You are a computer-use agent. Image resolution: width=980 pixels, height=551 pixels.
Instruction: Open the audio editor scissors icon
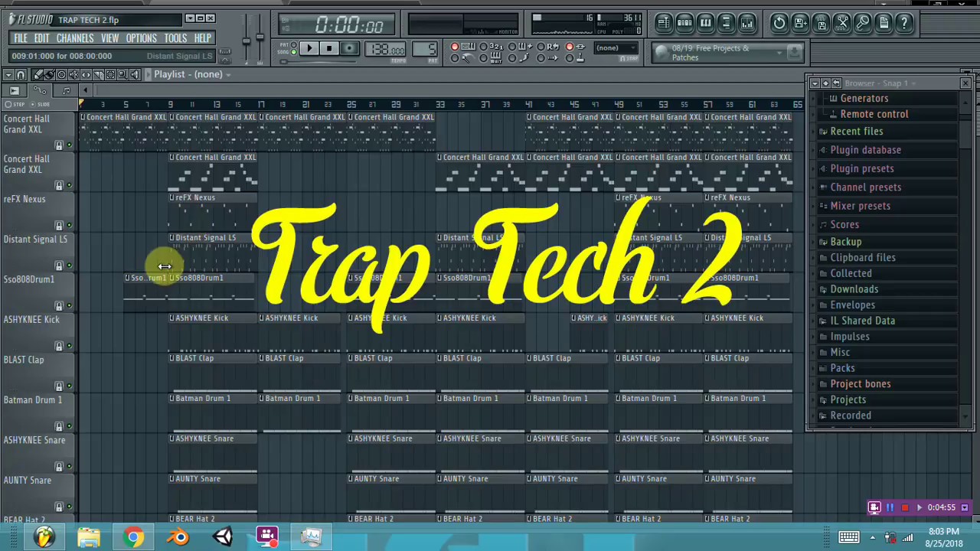tap(841, 23)
